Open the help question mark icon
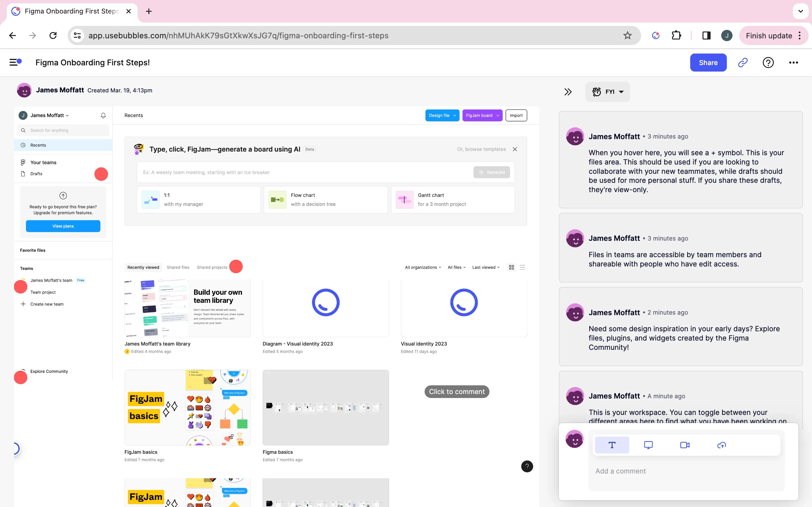The height and width of the screenshot is (507, 812). 768,63
